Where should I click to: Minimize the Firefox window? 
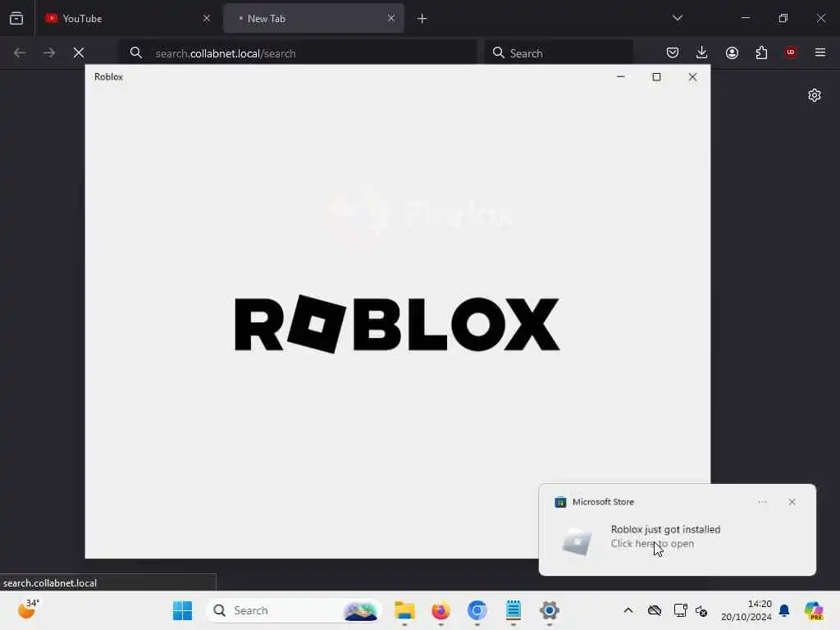coord(746,18)
